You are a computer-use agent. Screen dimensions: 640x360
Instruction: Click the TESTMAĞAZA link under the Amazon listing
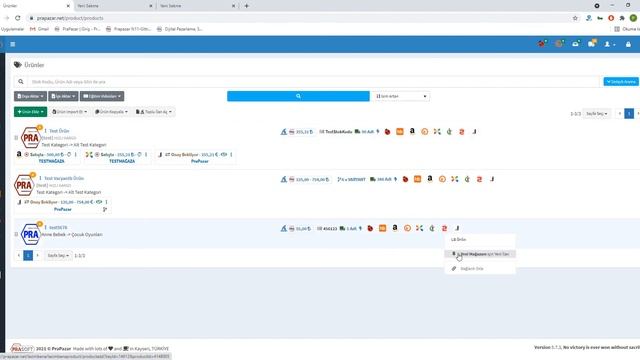(x=51, y=161)
